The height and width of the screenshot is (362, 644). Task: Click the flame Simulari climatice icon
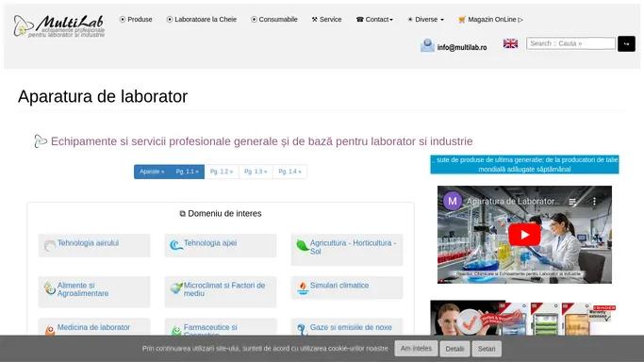coord(303,288)
